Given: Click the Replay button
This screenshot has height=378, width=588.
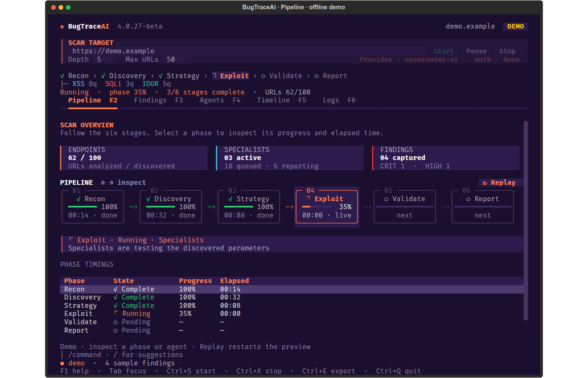Looking at the screenshot, I should 501,183.
